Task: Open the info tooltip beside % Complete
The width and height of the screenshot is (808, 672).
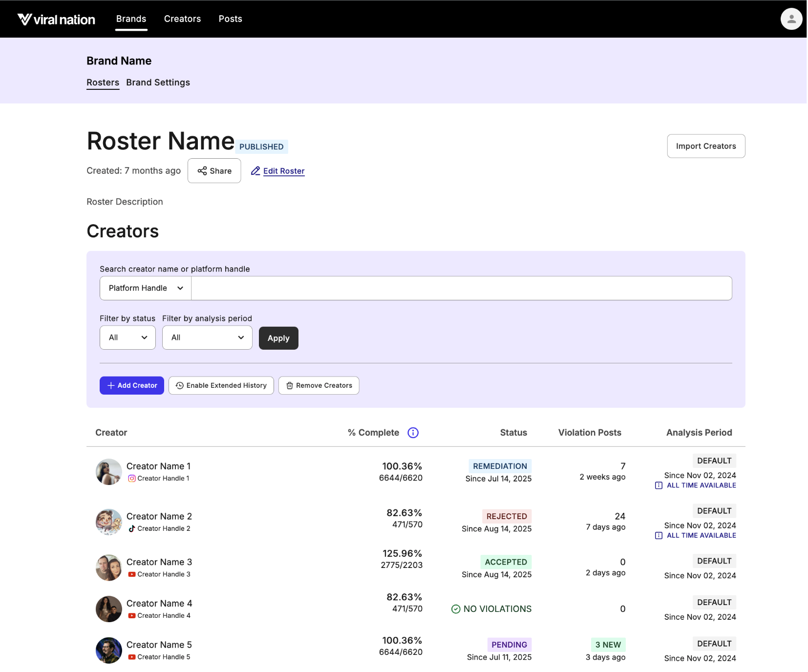Action: coord(413,432)
